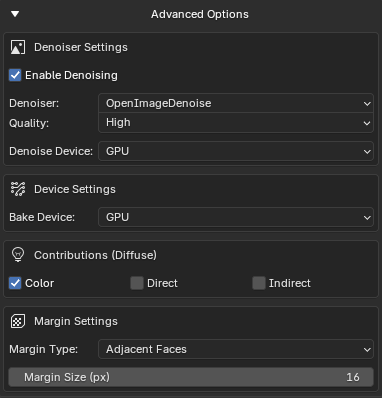Click the Margin Settings checkered icon
Screen dimensions: 382x398
(18, 321)
